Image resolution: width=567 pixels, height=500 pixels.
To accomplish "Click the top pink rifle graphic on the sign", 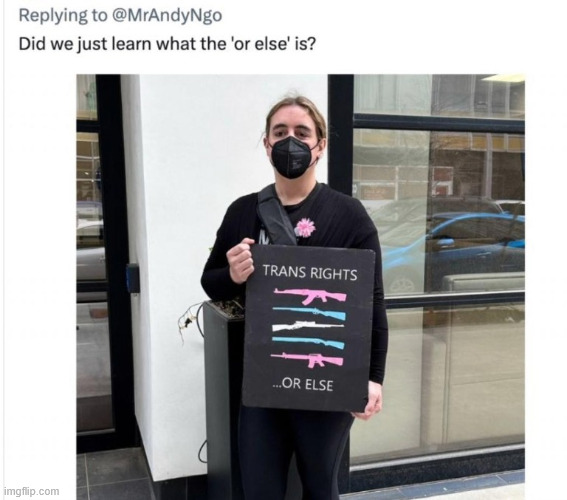I will click(x=310, y=295).
